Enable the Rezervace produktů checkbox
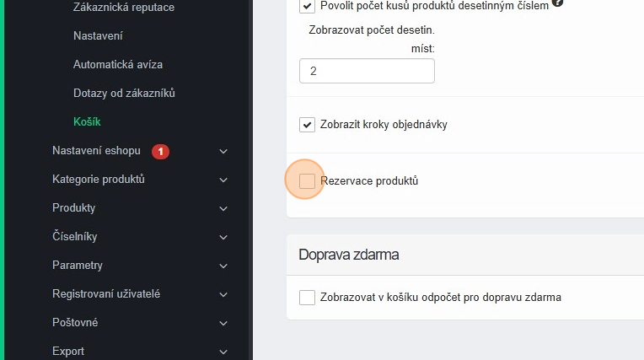The width and height of the screenshot is (644, 360). (x=307, y=180)
